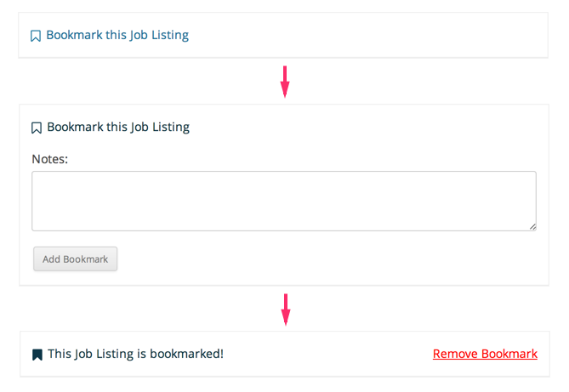569x392 pixels.
Task: Click the solid filled bookmark icon
Action: click(37, 355)
